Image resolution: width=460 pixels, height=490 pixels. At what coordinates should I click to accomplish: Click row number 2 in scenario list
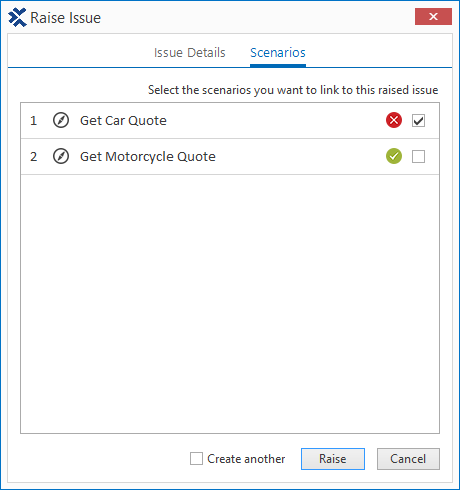(x=34, y=156)
